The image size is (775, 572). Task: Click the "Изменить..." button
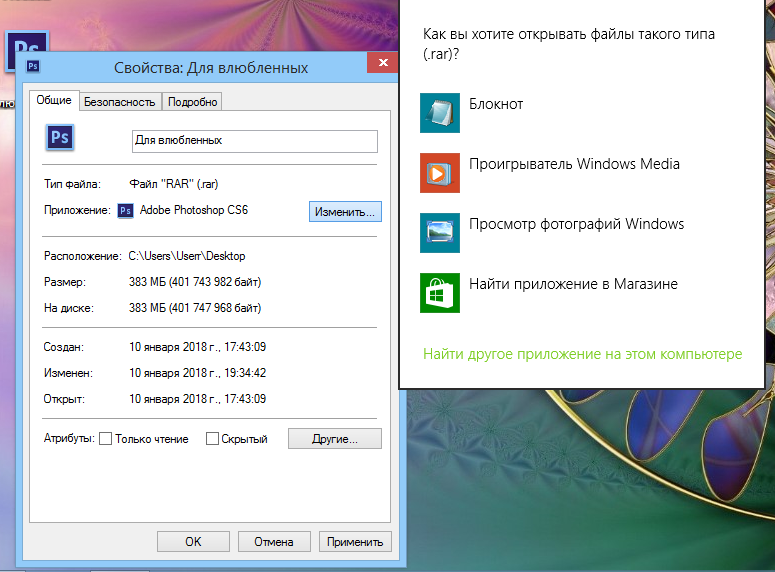(345, 212)
